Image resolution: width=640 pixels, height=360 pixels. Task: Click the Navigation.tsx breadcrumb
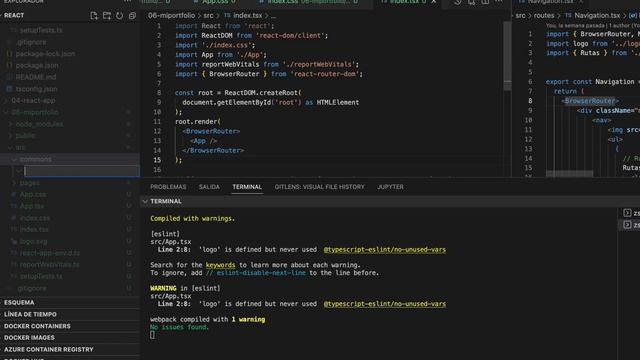(x=597, y=16)
